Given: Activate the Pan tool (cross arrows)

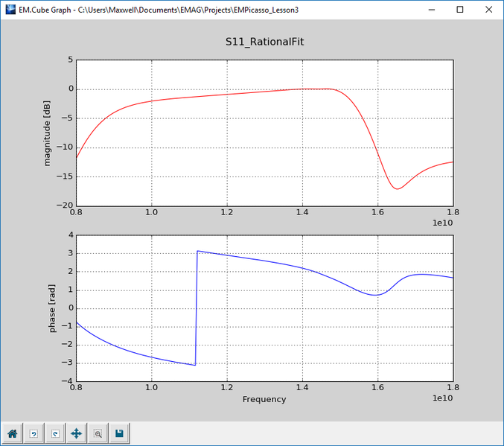Looking at the screenshot, I should (x=77, y=434).
